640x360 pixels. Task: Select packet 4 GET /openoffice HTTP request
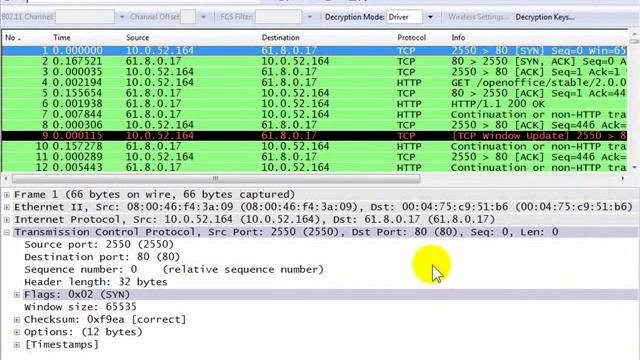[x=314, y=82]
